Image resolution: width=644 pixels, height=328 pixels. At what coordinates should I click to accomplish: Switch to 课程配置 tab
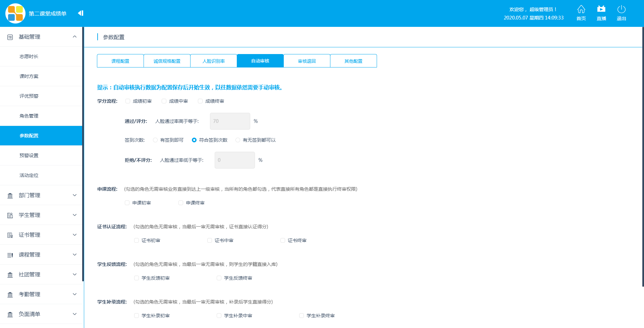tap(120, 61)
